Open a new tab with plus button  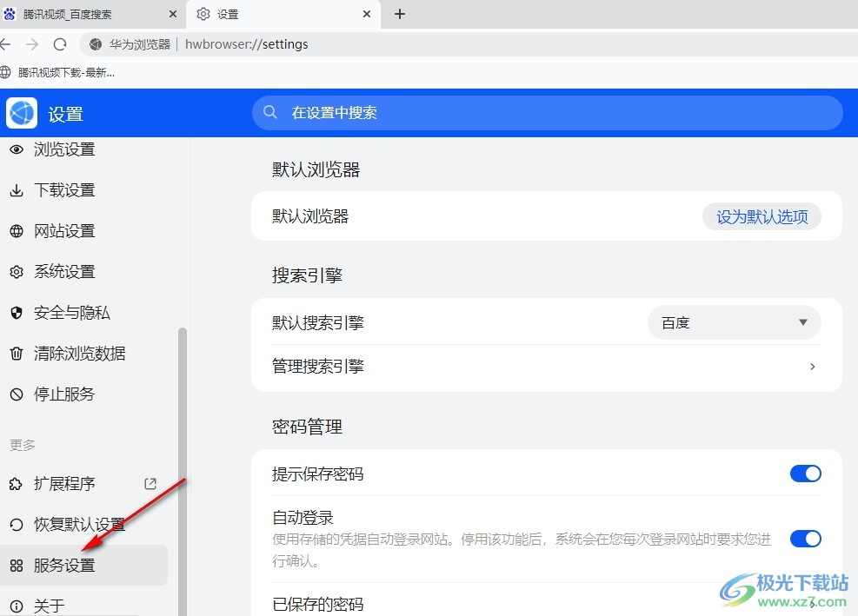[x=400, y=14]
